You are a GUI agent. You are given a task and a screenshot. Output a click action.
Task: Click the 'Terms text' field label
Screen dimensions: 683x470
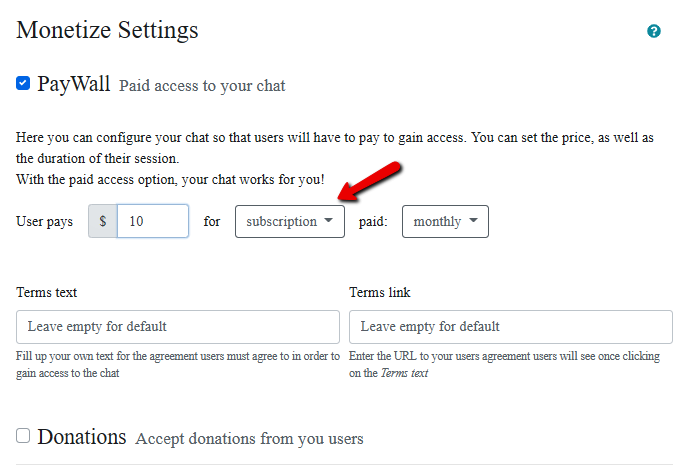47,293
